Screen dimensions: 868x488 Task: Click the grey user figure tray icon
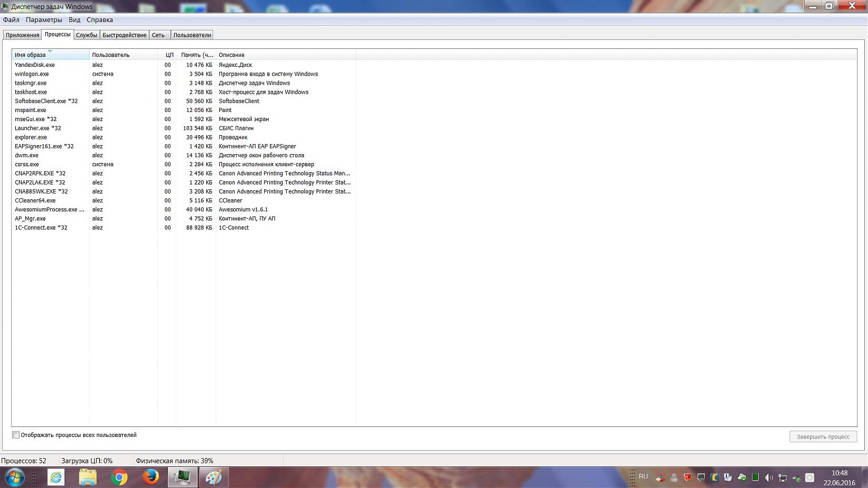tap(674, 477)
